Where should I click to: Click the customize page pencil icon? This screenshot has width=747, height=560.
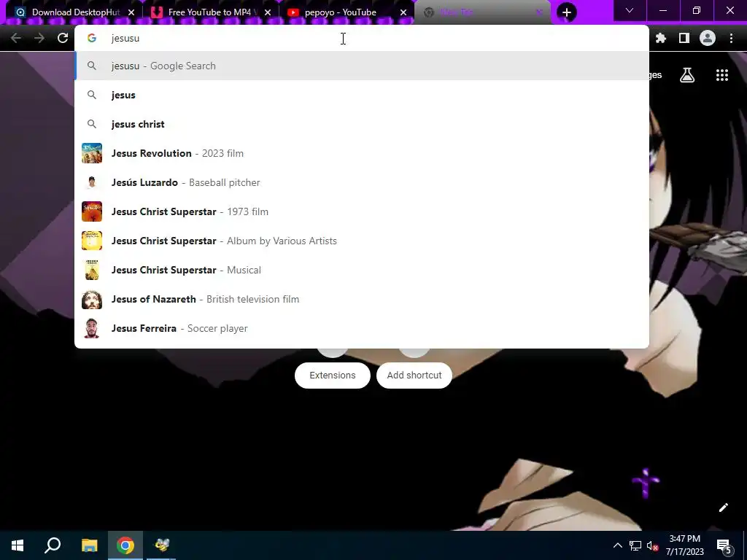[723, 507]
